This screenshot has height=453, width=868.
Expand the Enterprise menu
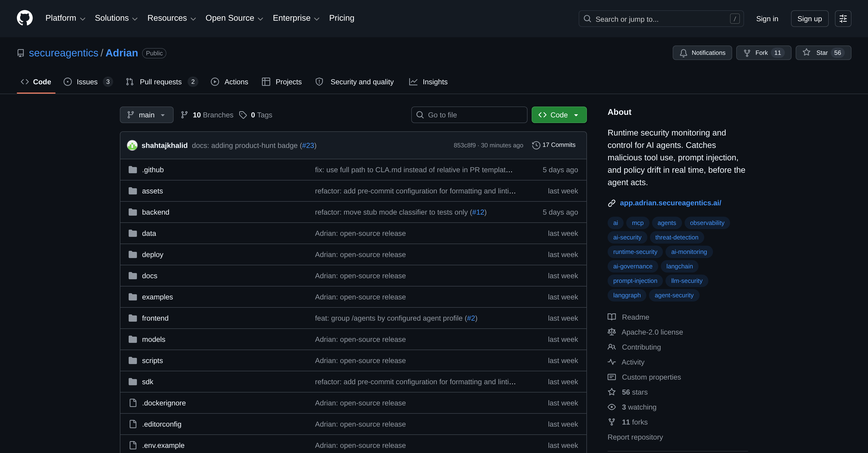pos(296,18)
